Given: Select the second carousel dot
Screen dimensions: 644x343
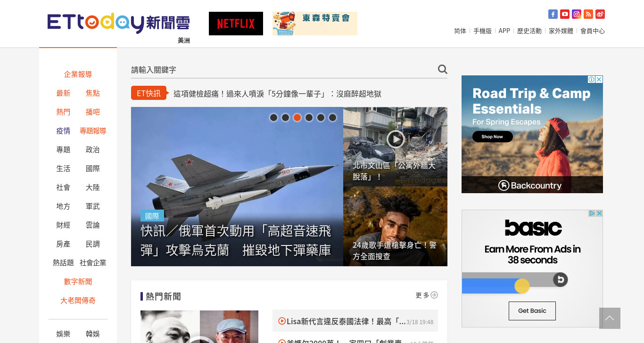Looking at the screenshot, I should 285,117.
